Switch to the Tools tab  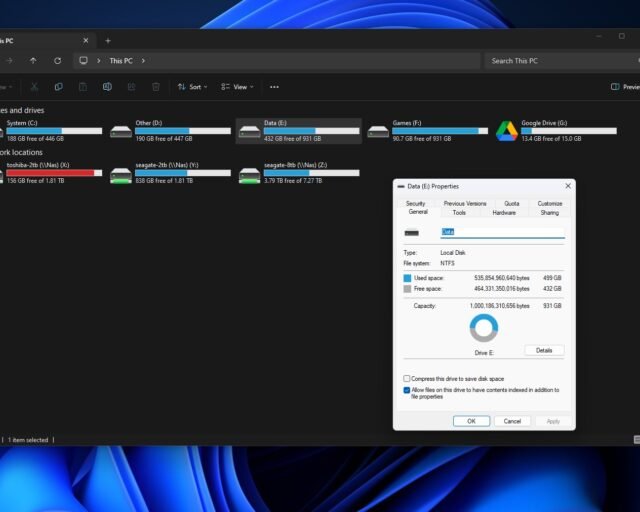pos(459,213)
